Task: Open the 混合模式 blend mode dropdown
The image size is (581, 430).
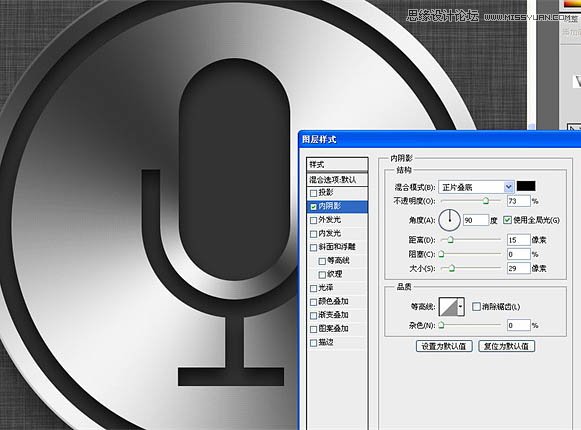Action: tap(476, 187)
